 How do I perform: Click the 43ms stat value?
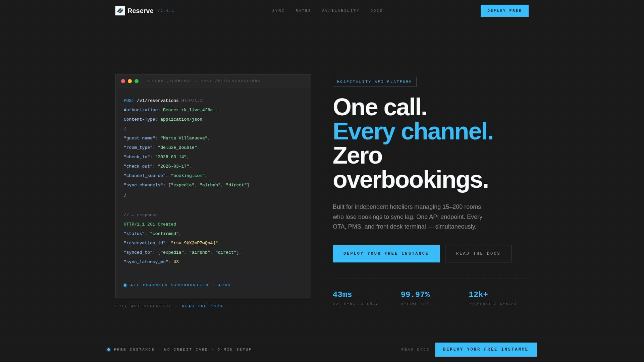point(342,295)
